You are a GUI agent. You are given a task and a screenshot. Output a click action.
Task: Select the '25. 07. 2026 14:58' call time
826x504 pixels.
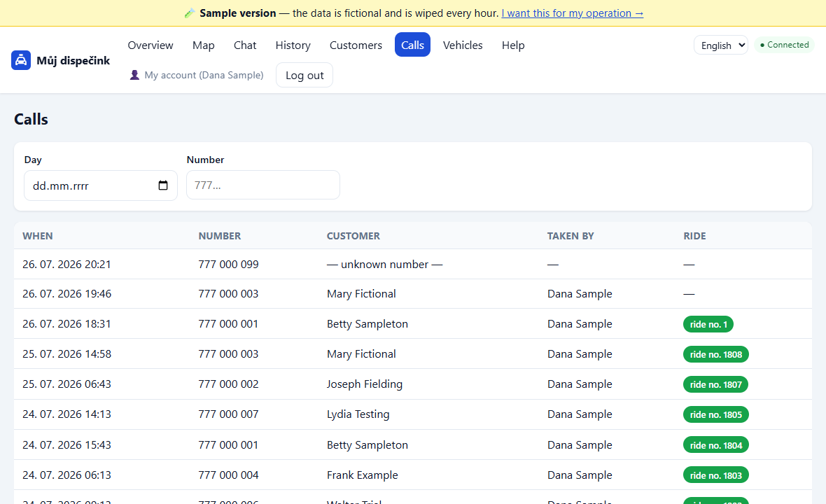tap(66, 354)
